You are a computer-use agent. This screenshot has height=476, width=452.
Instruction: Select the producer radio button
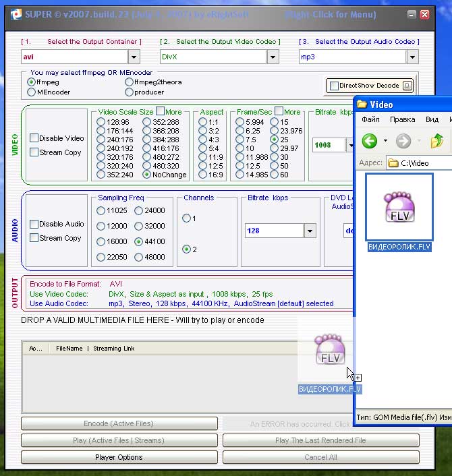point(129,92)
